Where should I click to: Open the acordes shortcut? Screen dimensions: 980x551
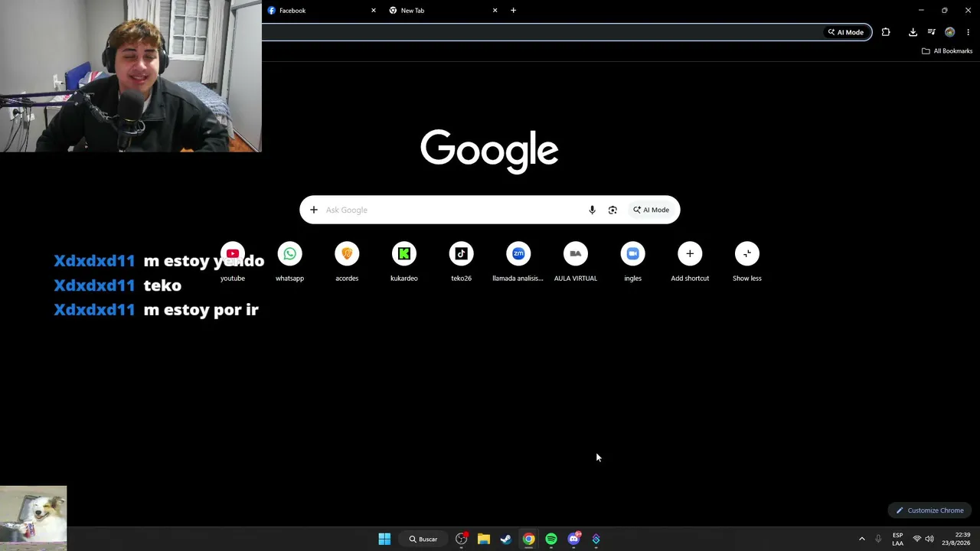point(347,262)
